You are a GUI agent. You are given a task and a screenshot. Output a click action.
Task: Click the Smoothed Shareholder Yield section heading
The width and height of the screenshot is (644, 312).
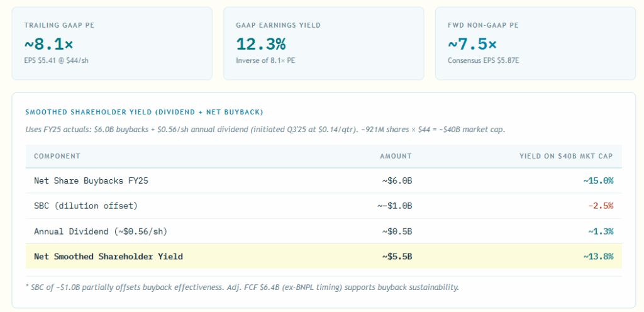(x=144, y=112)
